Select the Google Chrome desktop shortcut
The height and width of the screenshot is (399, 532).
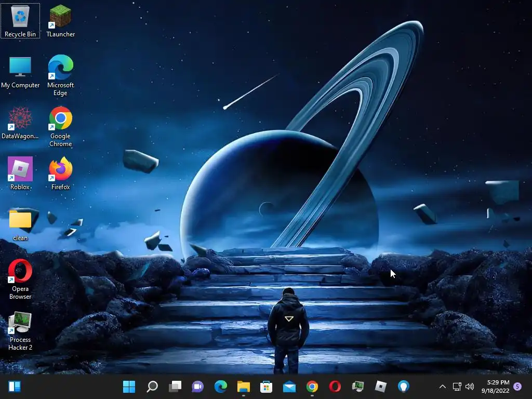point(60,127)
